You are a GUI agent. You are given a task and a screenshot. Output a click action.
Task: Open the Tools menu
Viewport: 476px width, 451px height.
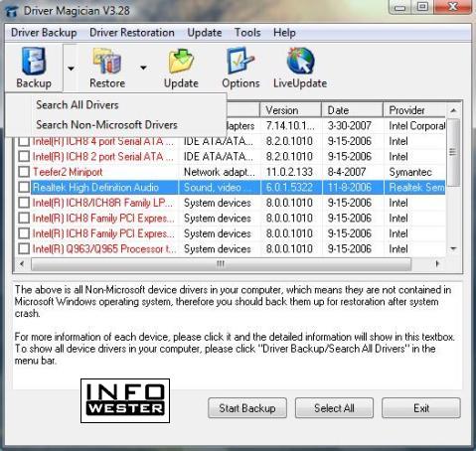pos(247,33)
